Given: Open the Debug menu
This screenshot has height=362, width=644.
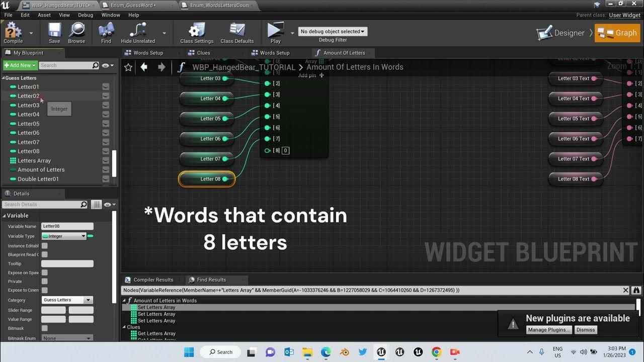Looking at the screenshot, I should coord(85,15).
